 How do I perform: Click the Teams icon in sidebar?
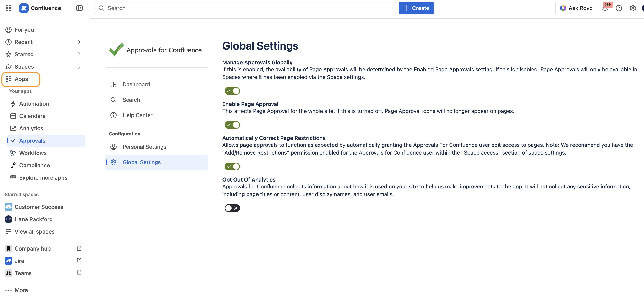tap(8, 273)
